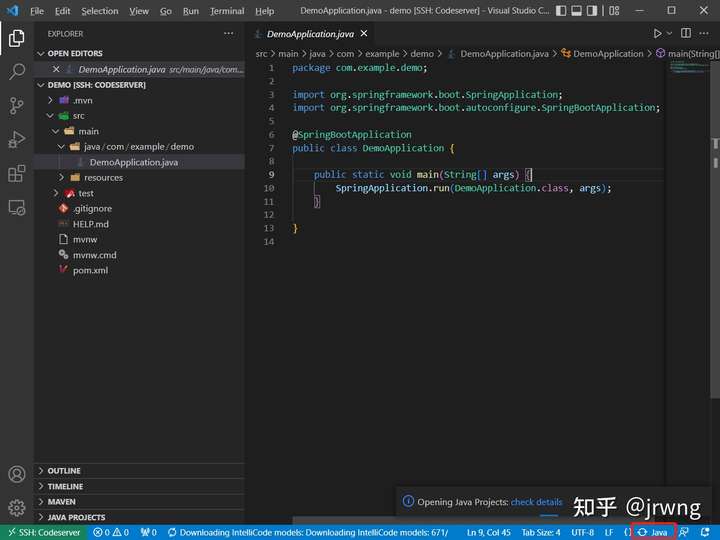Change the UTF-8 file encoding
Viewport: 720px width, 540px height.
tap(583, 533)
